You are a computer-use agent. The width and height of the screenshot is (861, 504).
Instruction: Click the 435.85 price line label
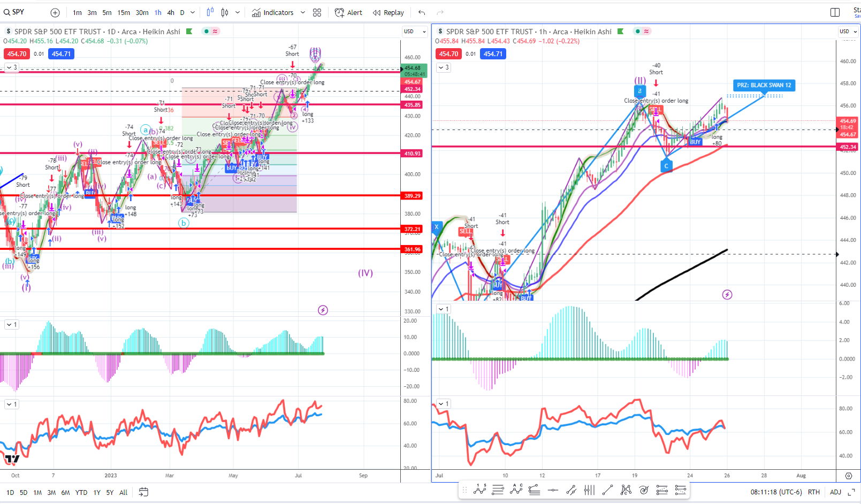[x=412, y=105]
